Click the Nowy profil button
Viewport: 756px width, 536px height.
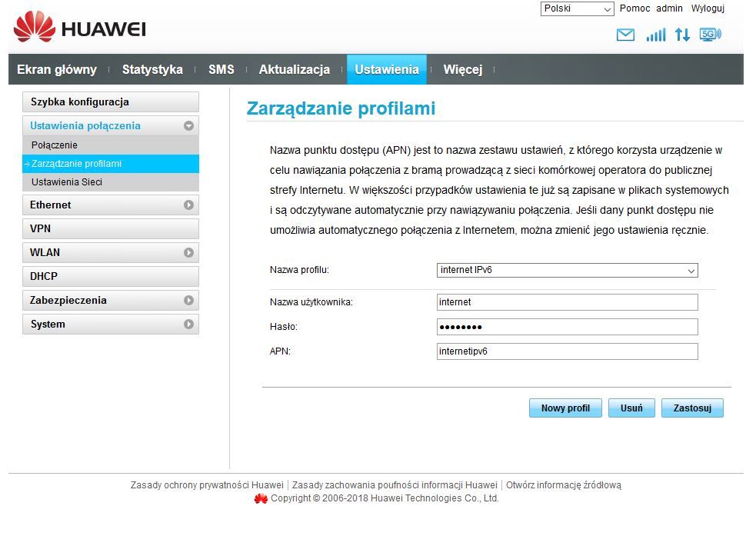pyautogui.click(x=565, y=408)
